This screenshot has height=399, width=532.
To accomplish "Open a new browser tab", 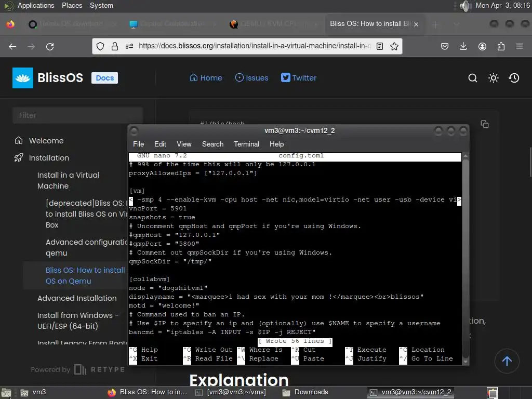I will tap(436, 24).
